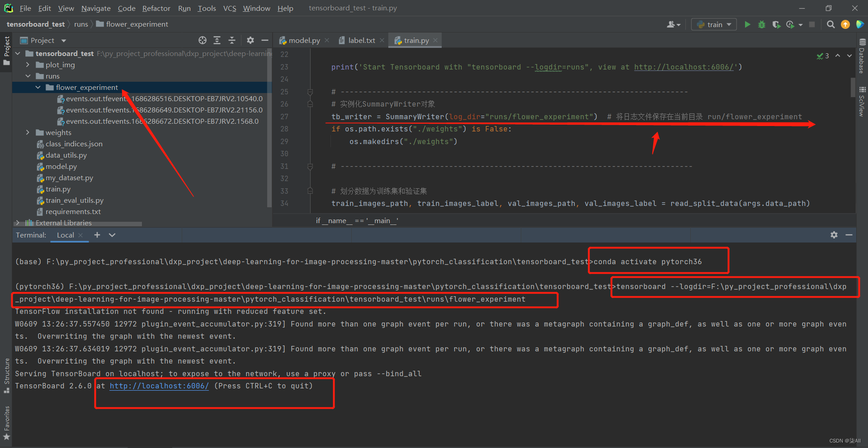Open the Help menu
The height and width of the screenshot is (448, 868).
pos(285,8)
